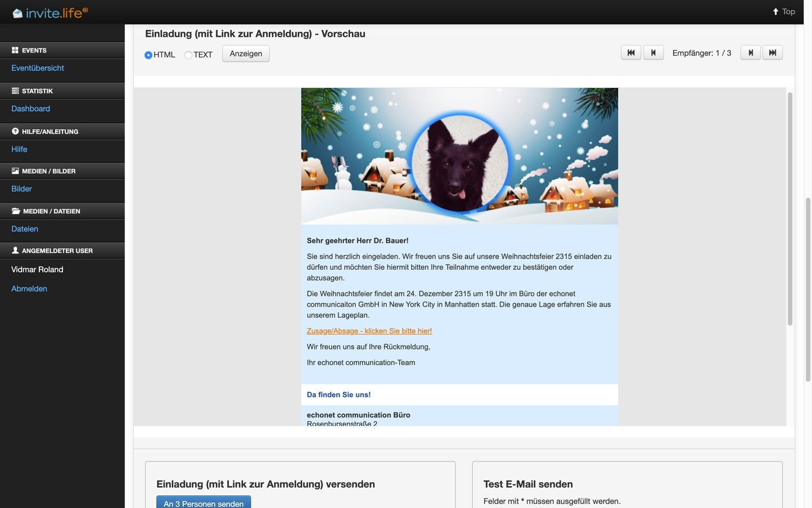Screen dimensions: 812x508
Task: Click the Hilfe/Anleitung question icon
Action: click(15, 131)
